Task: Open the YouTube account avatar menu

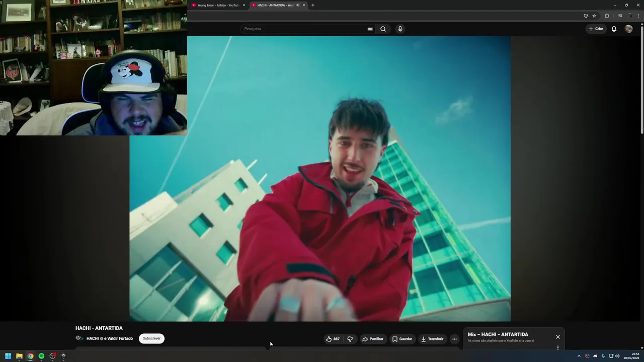Action: pos(628,29)
